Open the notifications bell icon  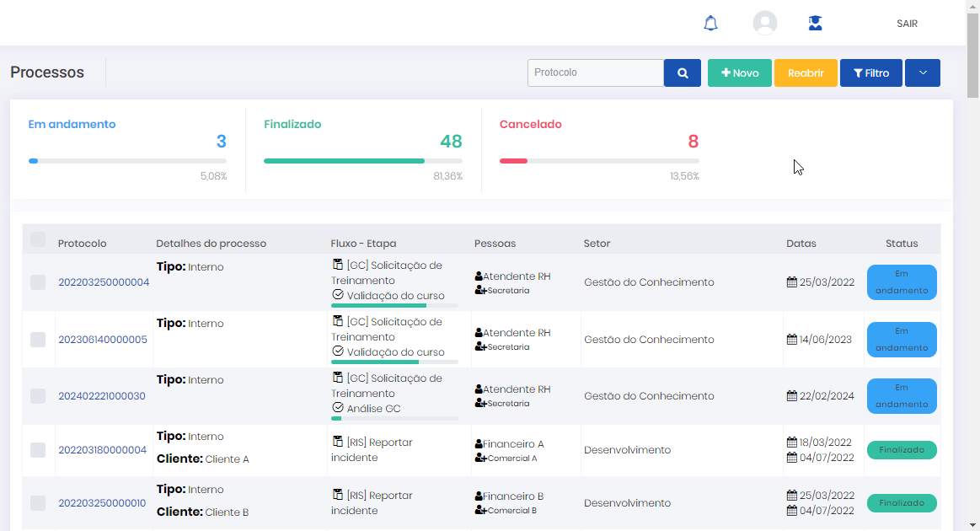click(x=710, y=24)
